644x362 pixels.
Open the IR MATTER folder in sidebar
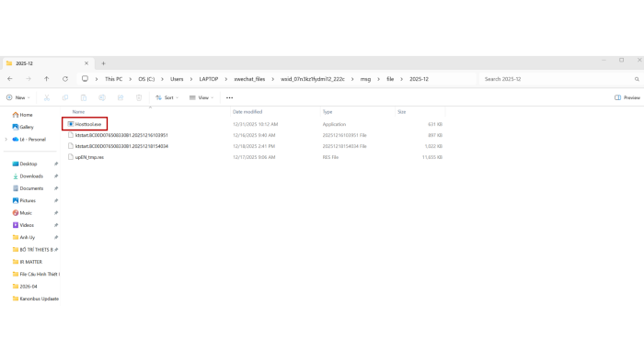(x=27, y=262)
